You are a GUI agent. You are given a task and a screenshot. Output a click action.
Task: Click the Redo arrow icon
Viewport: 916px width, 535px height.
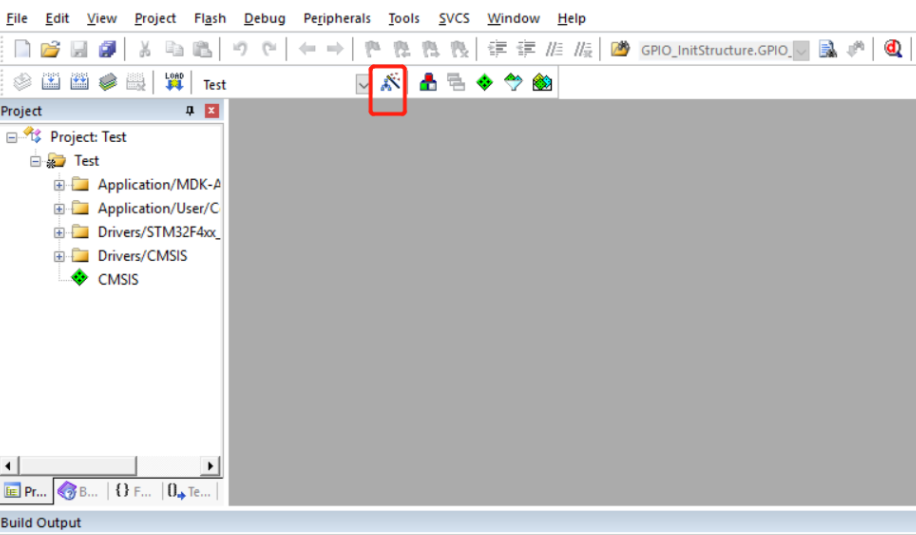click(269, 49)
